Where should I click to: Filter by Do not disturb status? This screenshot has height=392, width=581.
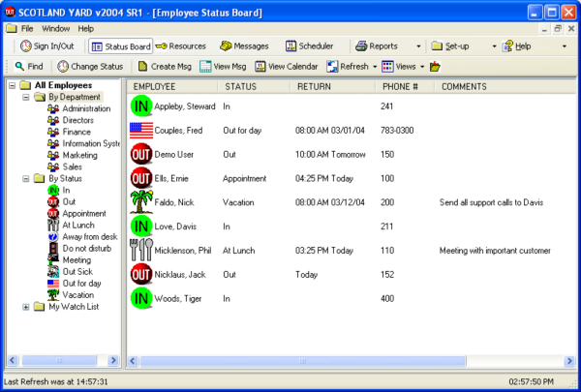87,248
